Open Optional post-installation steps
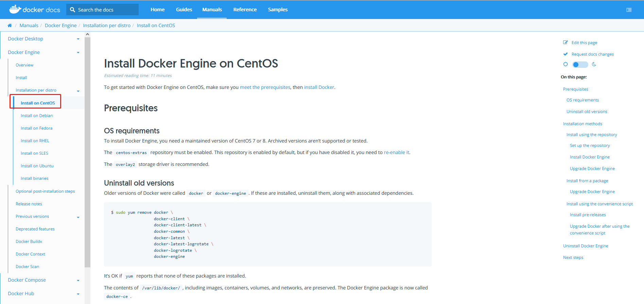 pyautogui.click(x=45, y=191)
